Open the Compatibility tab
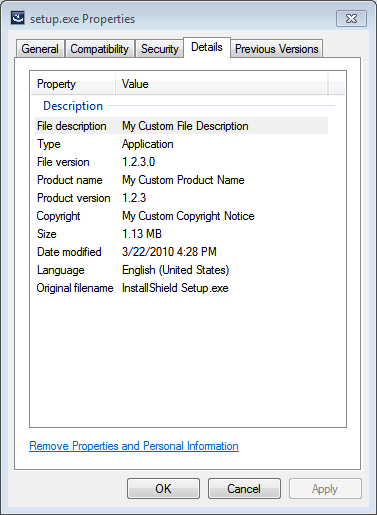Screen dimensions: 377x515 (100, 49)
